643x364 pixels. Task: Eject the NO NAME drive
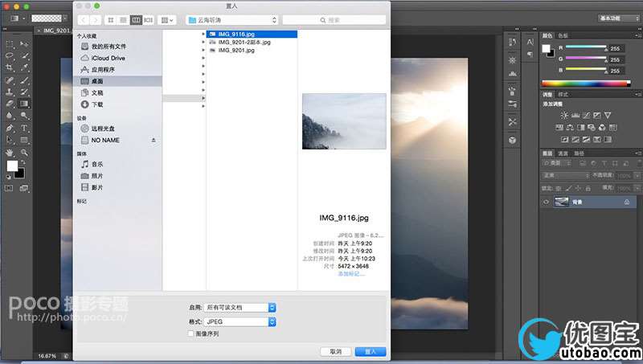(x=154, y=140)
